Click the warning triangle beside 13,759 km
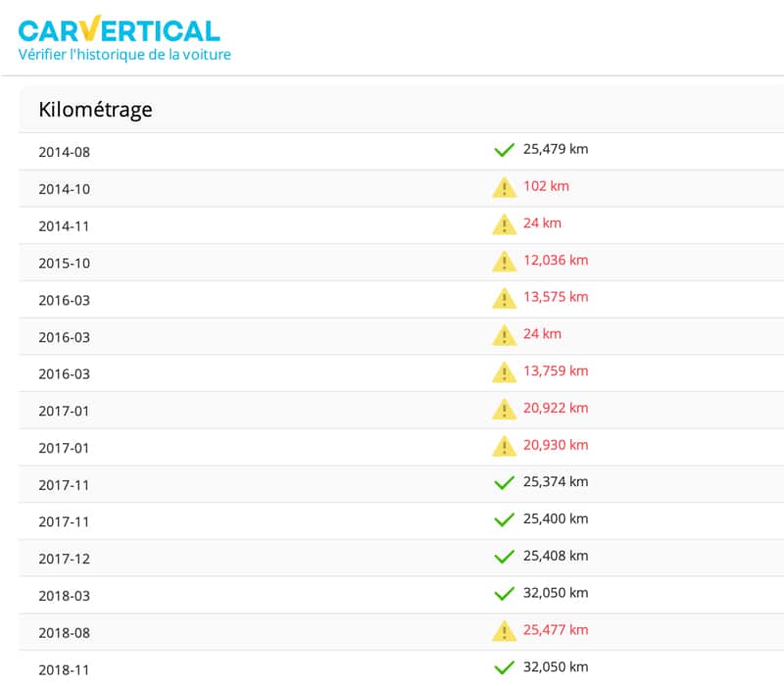784x686 pixels. 504,372
